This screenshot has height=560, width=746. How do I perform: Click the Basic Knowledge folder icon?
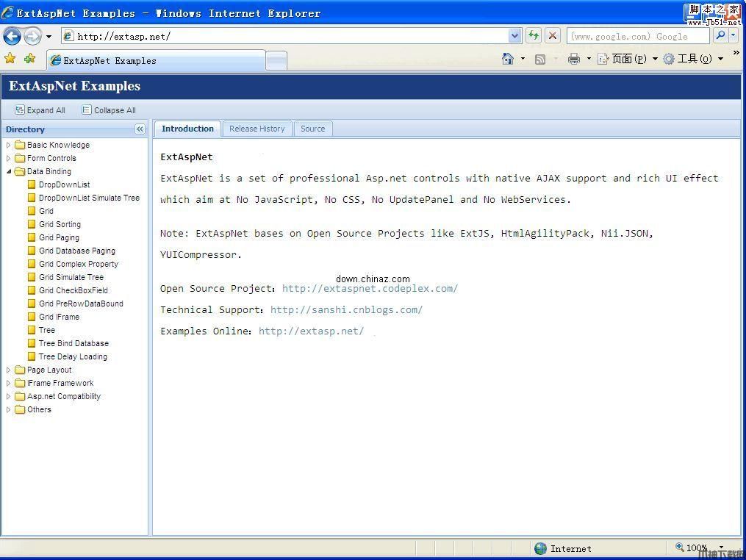coord(20,145)
